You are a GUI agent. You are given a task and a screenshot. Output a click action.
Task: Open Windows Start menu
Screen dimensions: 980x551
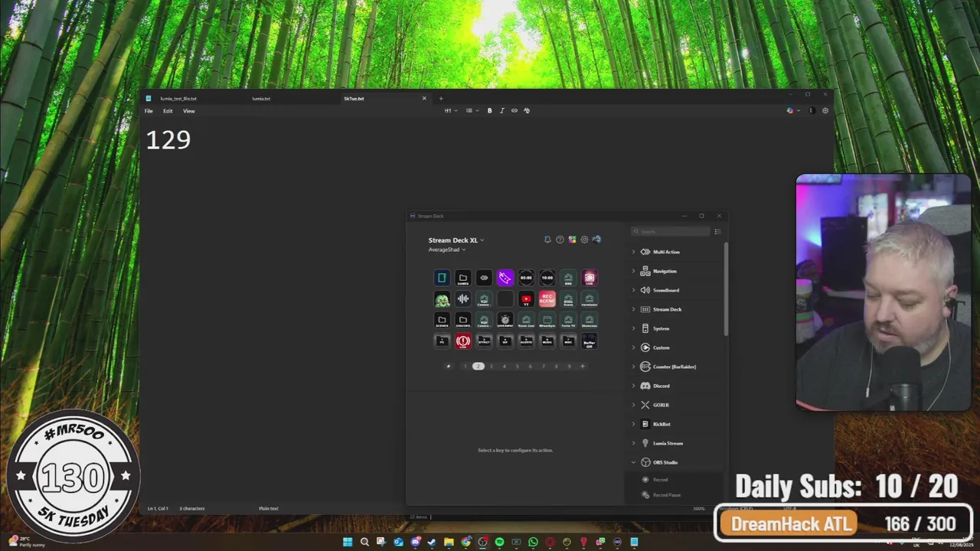pos(348,542)
